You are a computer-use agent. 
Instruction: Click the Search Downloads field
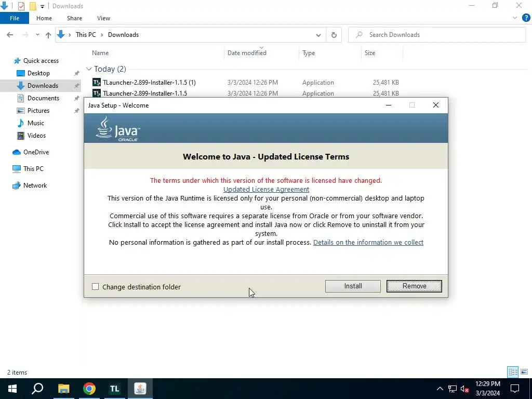(x=437, y=35)
